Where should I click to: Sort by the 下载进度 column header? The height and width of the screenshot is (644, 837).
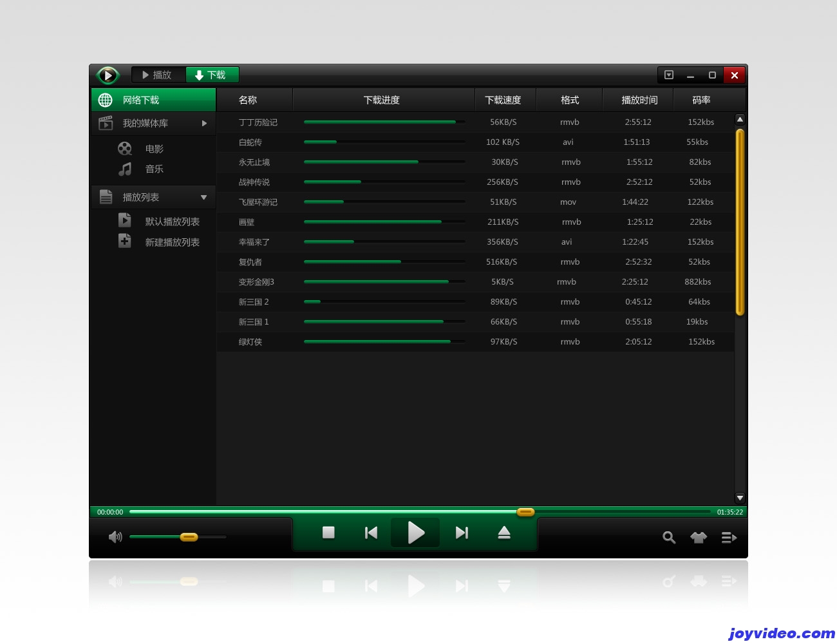click(383, 100)
